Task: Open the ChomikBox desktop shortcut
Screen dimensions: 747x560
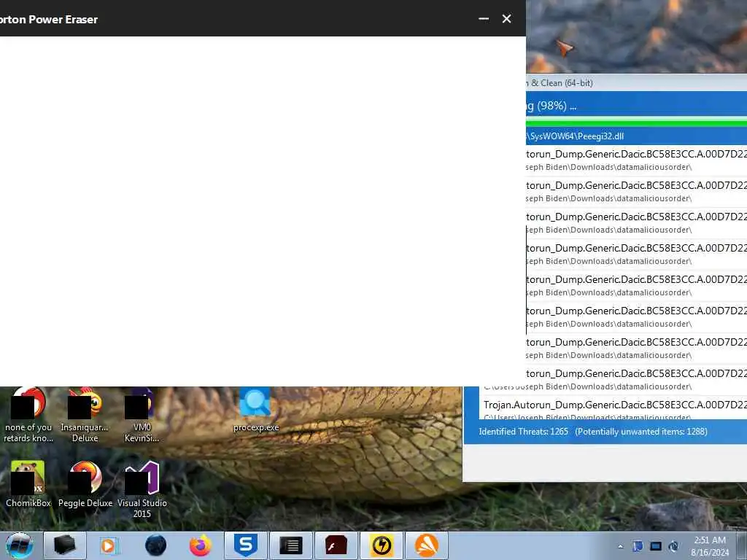Action: click(x=28, y=483)
